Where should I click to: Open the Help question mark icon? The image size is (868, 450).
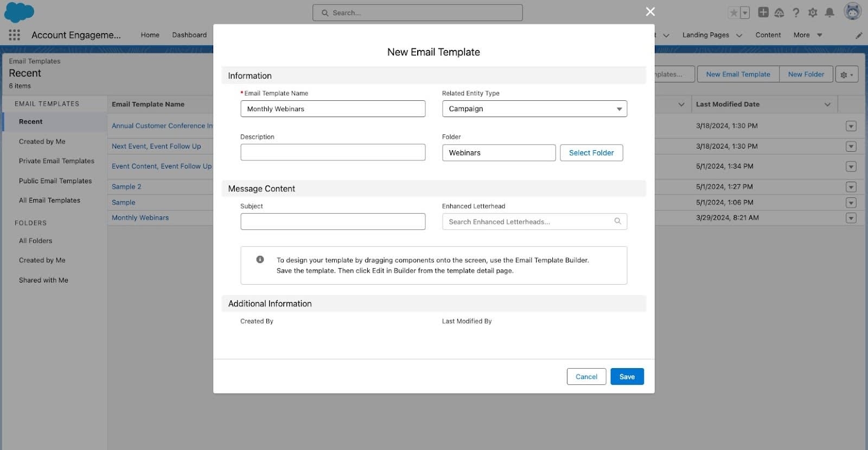click(x=796, y=12)
